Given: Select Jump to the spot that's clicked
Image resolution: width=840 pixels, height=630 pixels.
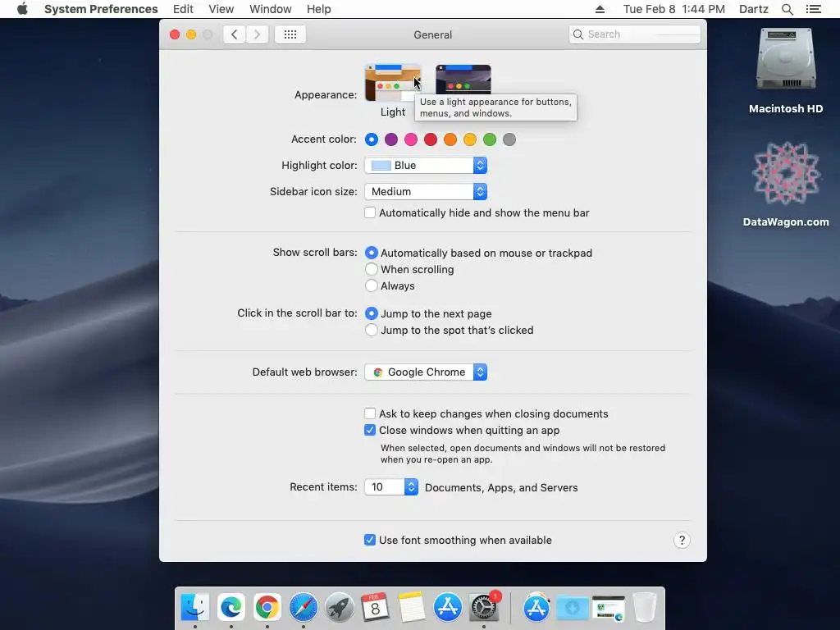Looking at the screenshot, I should (x=372, y=330).
